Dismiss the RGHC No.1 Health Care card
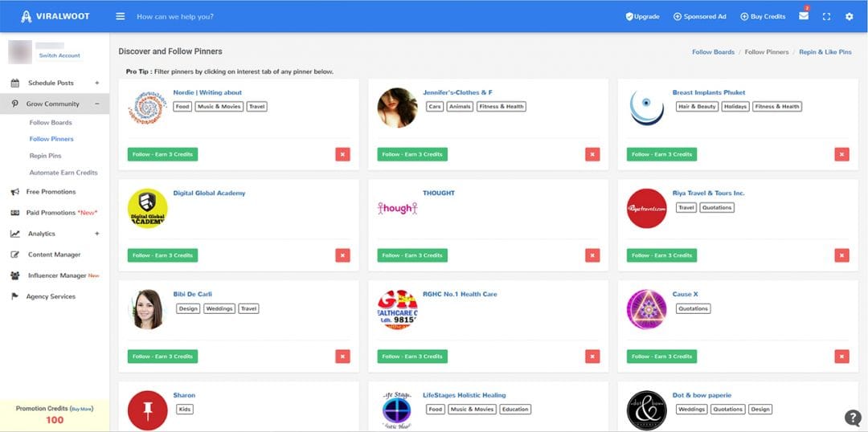The width and height of the screenshot is (868, 432). (x=592, y=357)
